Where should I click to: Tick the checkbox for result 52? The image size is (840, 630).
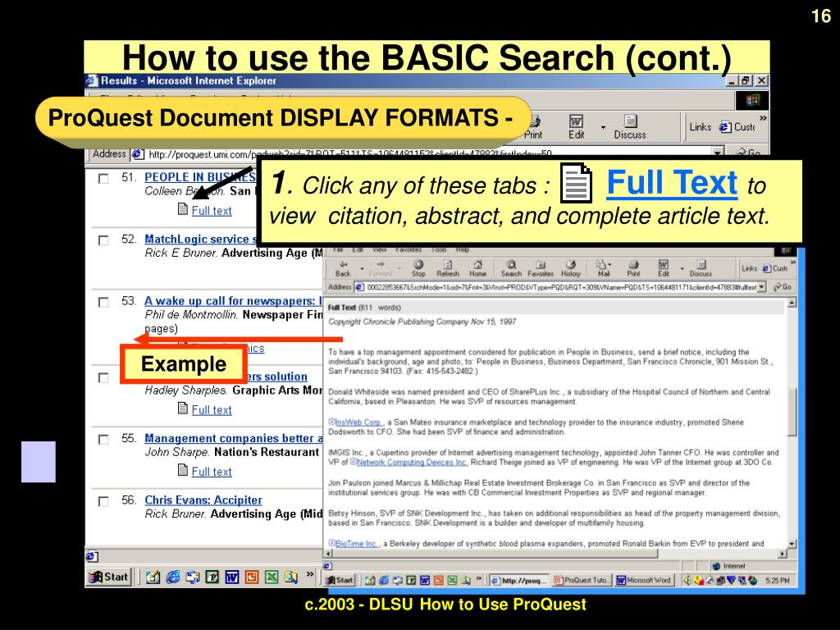(x=103, y=240)
